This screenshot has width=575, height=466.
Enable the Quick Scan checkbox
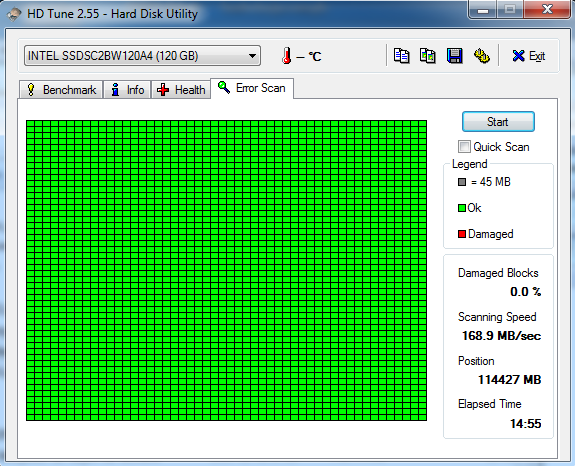pos(464,147)
